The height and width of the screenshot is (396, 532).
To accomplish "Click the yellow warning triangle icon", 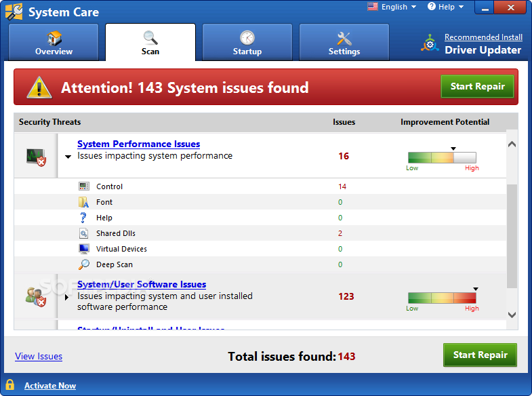I will point(39,87).
